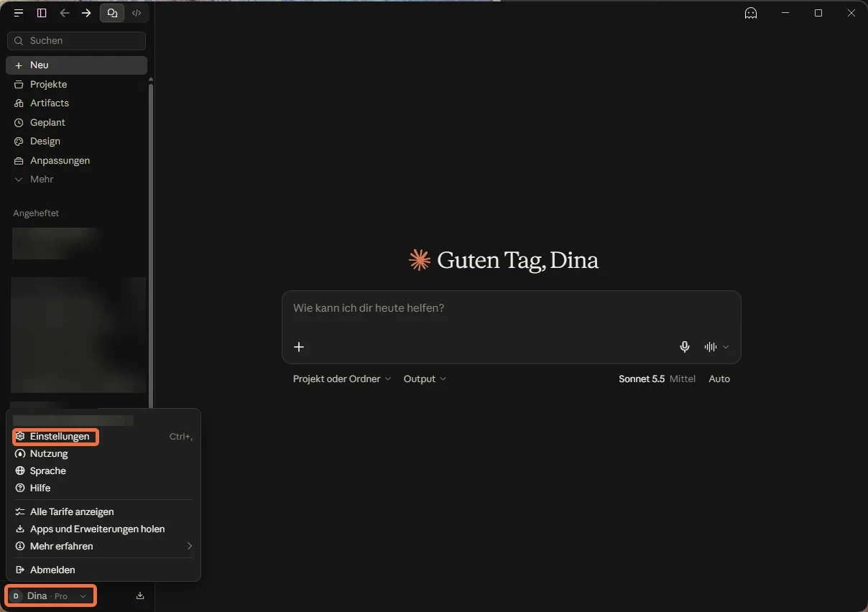The image size is (868, 612).
Task: Go back with the left arrow
Action: pyautogui.click(x=65, y=13)
